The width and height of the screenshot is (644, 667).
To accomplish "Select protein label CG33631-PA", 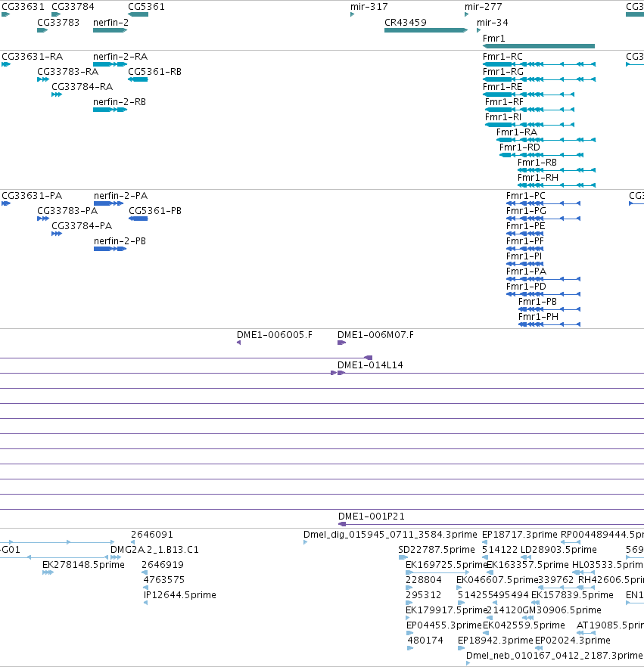I will click(32, 196).
